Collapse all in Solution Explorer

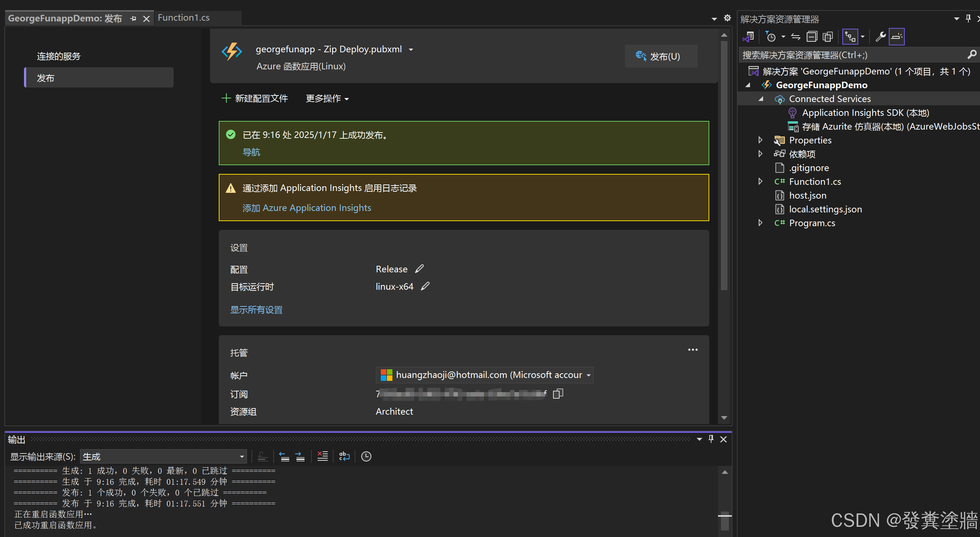click(812, 37)
